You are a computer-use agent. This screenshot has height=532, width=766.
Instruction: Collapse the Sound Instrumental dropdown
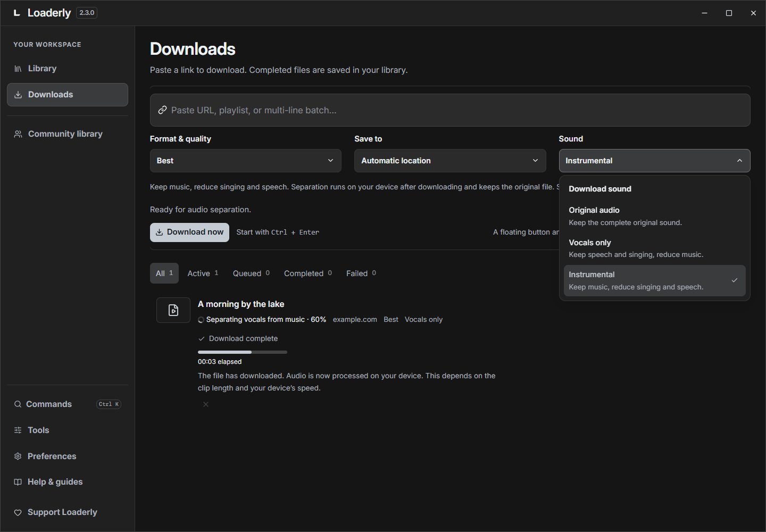coord(655,161)
